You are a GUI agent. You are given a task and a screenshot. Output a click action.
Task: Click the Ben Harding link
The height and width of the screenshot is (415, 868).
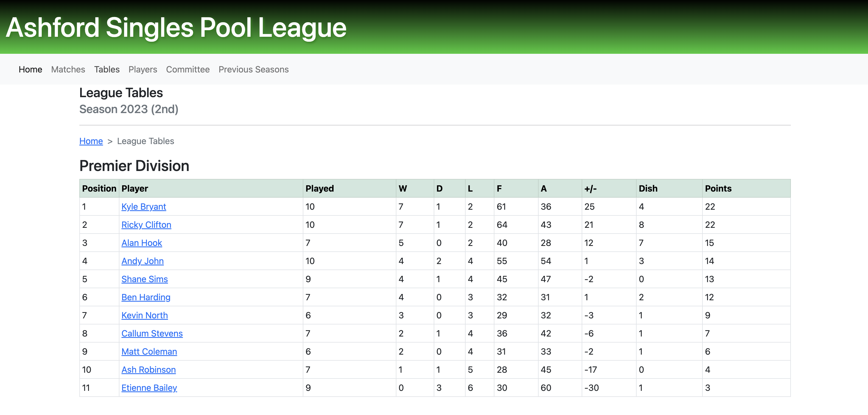(146, 297)
